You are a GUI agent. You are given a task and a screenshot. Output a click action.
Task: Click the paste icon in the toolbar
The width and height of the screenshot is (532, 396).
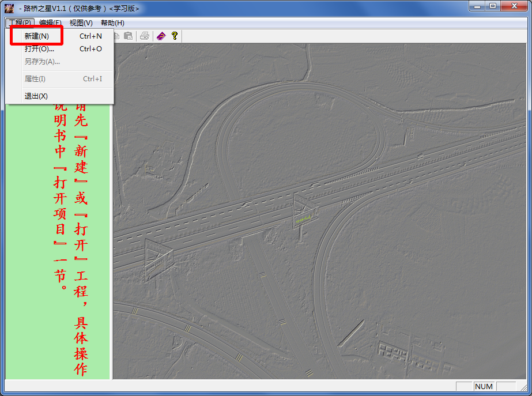point(128,36)
